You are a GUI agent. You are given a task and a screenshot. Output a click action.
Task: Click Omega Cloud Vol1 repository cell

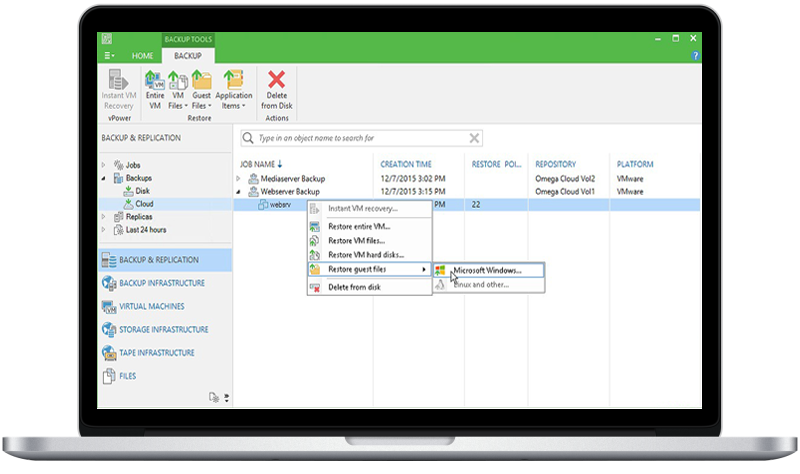[565, 192]
